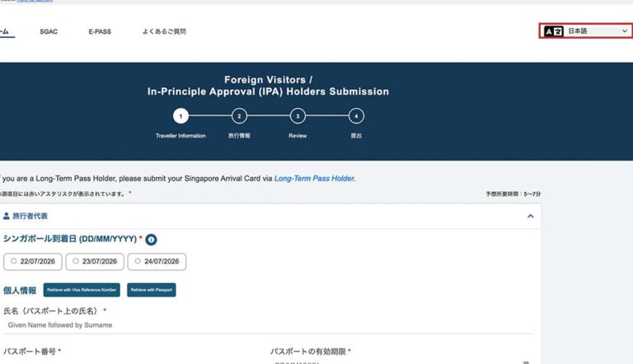The width and height of the screenshot is (633, 364).
Task: Click the パスポート番号 label
Action: tap(30, 352)
